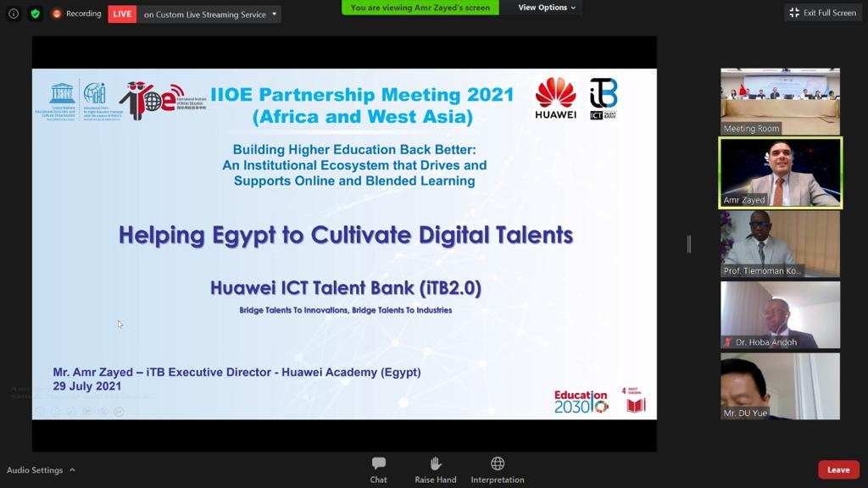Click the green encryption shield icon
Viewport: 868px width, 488px height.
[35, 14]
